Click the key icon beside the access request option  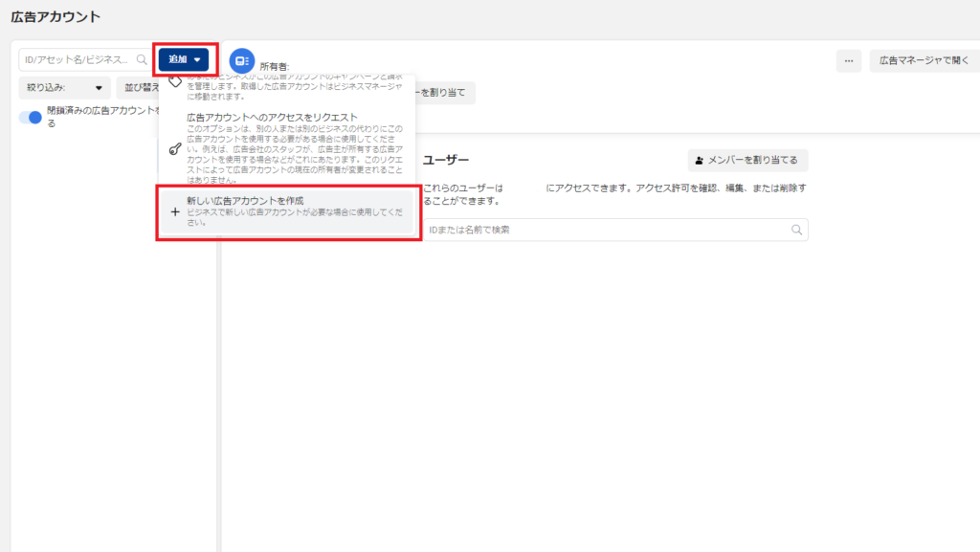pos(174,149)
